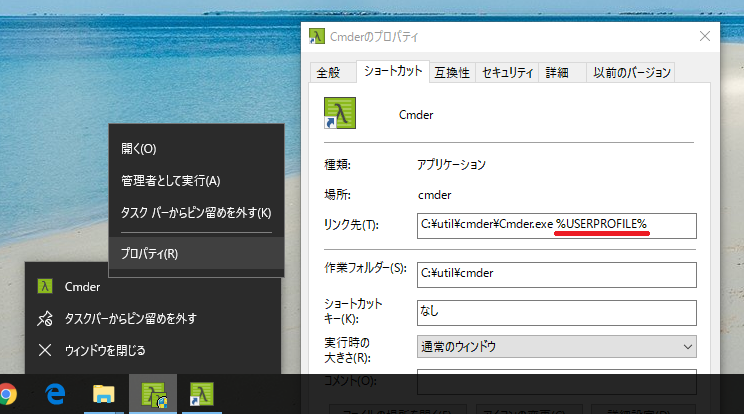Image resolution: width=744 pixels, height=414 pixels.
Task: Select 管理者として実行(A) menu entry
Action: (196, 181)
